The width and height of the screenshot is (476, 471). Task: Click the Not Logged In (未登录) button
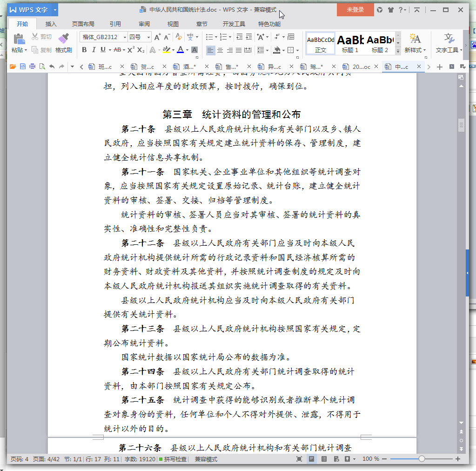[x=355, y=10]
